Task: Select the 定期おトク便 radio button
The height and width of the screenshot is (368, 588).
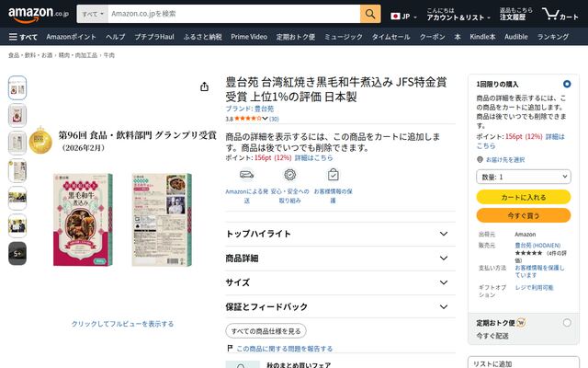Action: [567, 323]
